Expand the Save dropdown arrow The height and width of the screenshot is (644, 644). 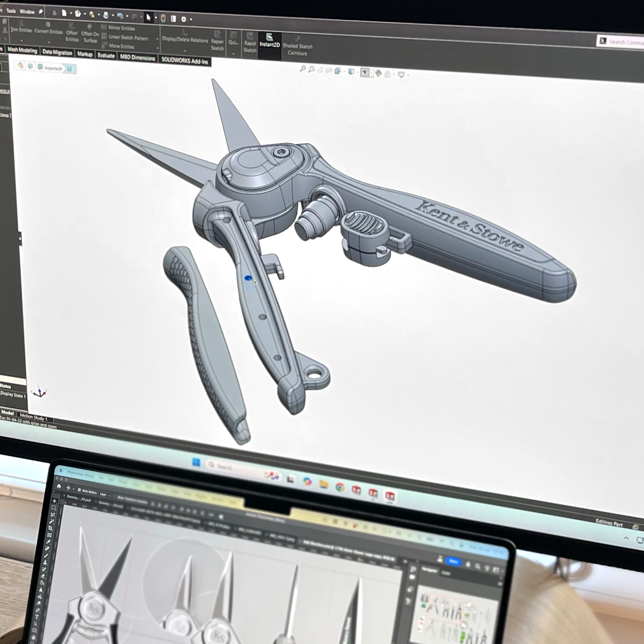coord(99,15)
